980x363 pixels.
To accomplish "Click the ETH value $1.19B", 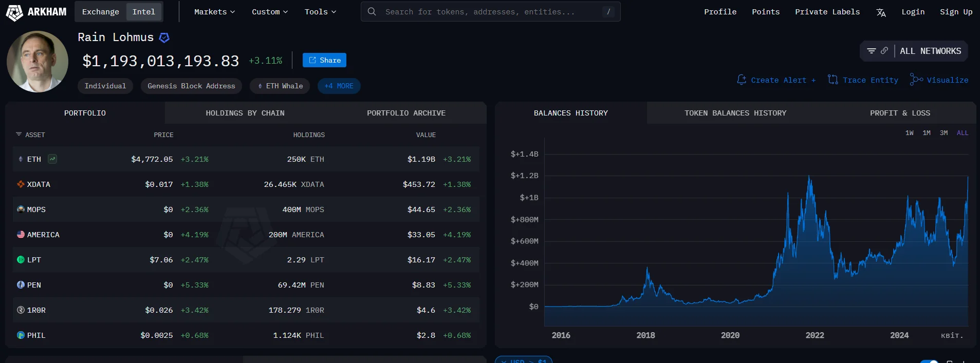I will [x=421, y=159].
